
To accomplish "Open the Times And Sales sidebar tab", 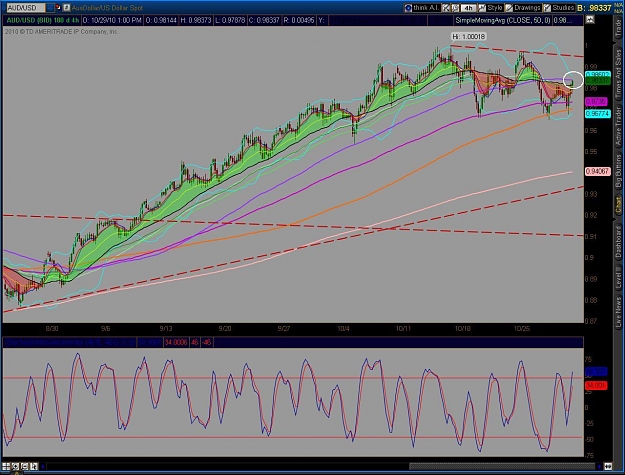I will [x=619, y=76].
